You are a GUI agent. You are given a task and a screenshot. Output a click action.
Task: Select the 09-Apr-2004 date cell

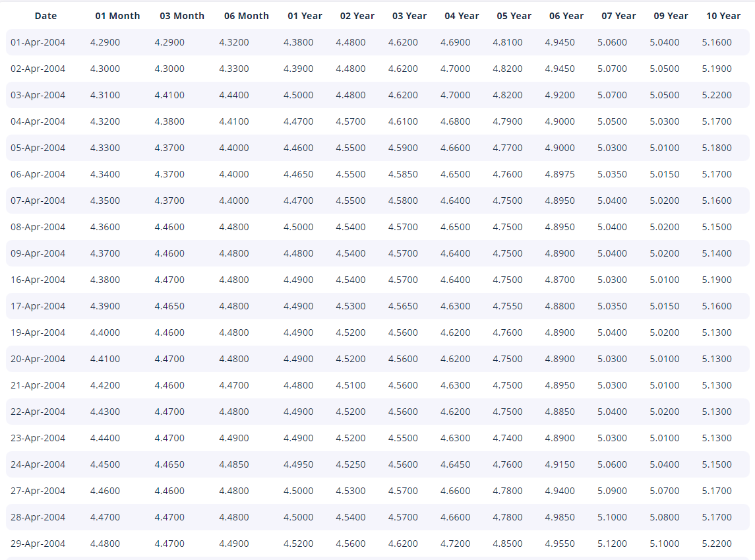[x=38, y=253]
